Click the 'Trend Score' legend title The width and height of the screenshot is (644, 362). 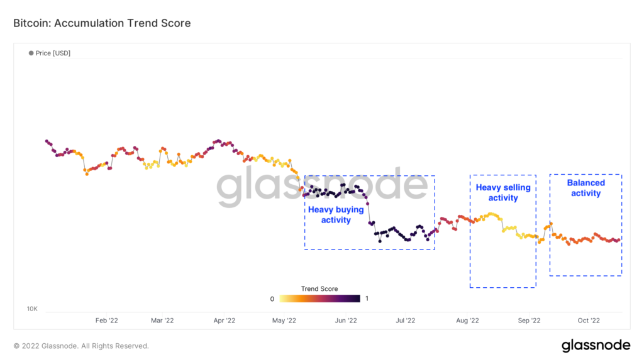319,289
